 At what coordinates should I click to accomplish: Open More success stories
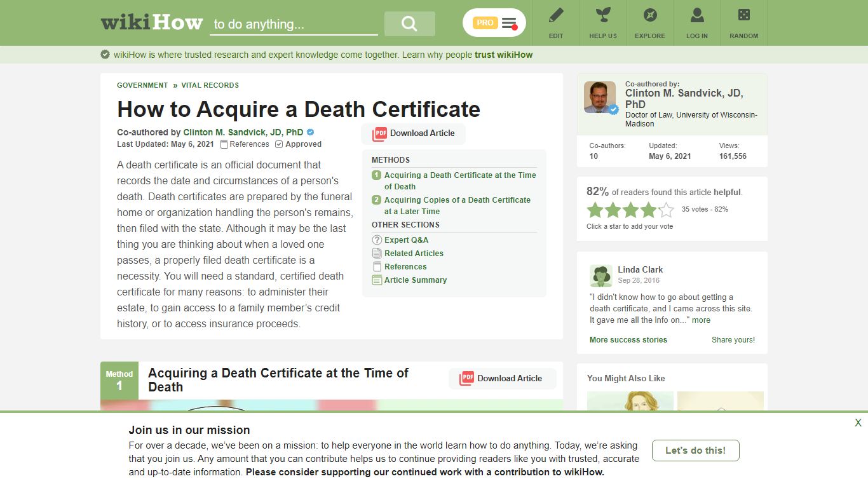pyautogui.click(x=628, y=340)
